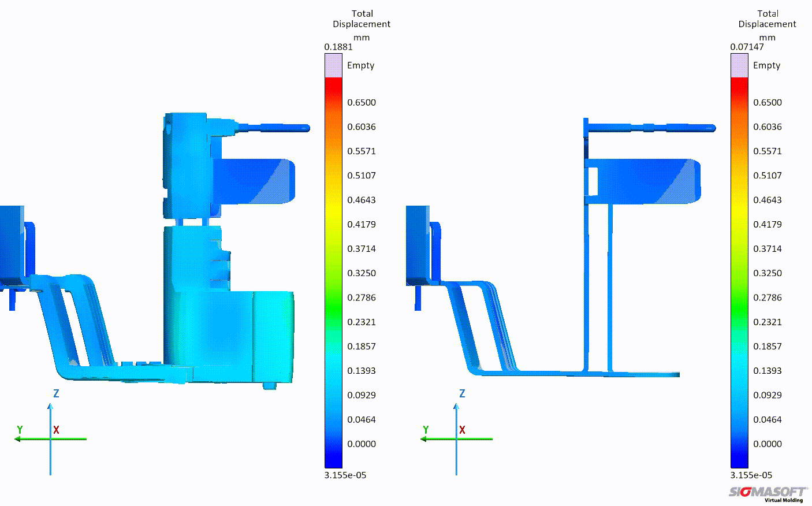Click the right view's Y axis label
The image size is (812, 506).
click(x=426, y=430)
